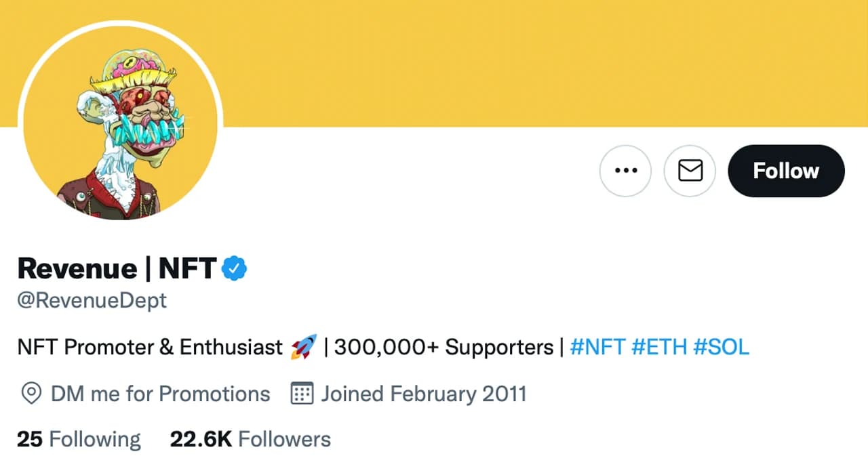Viewport: 868px width, 456px height.
Task: View the 22.6K Followers list
Action: point(250,439)
